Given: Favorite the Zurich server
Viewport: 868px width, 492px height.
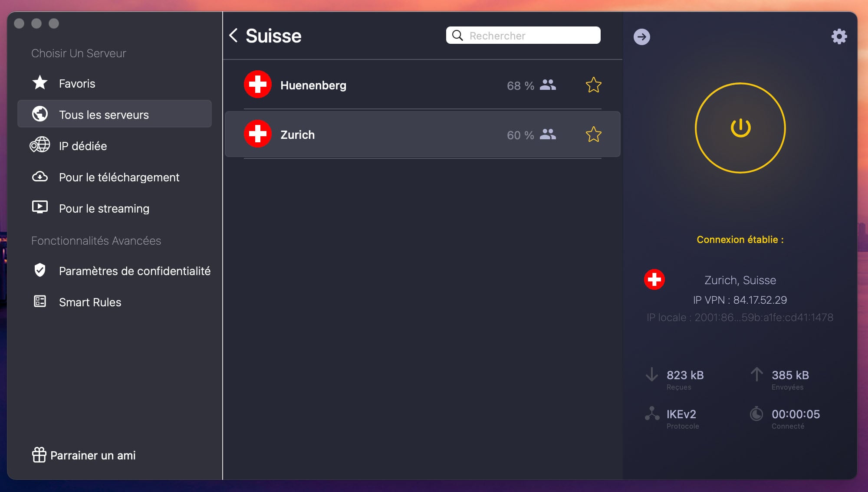Looking at the screenshot, I should (x=593, y=134).
